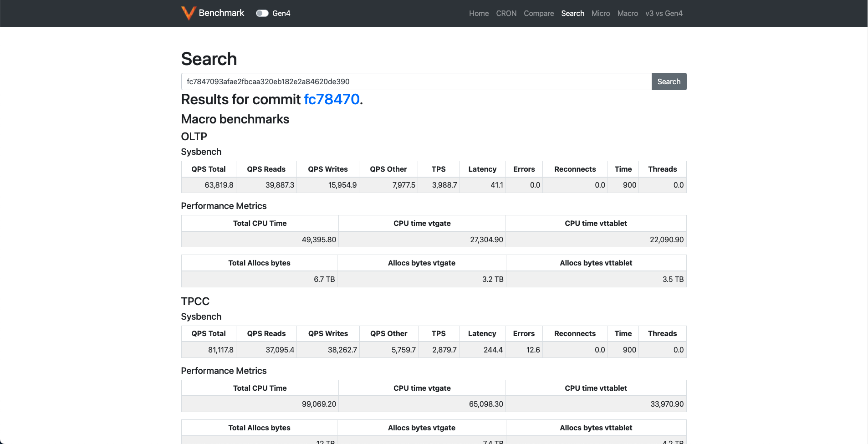
Task: Click the Threads header in the Sysbench table
Action: coord(662,169)
